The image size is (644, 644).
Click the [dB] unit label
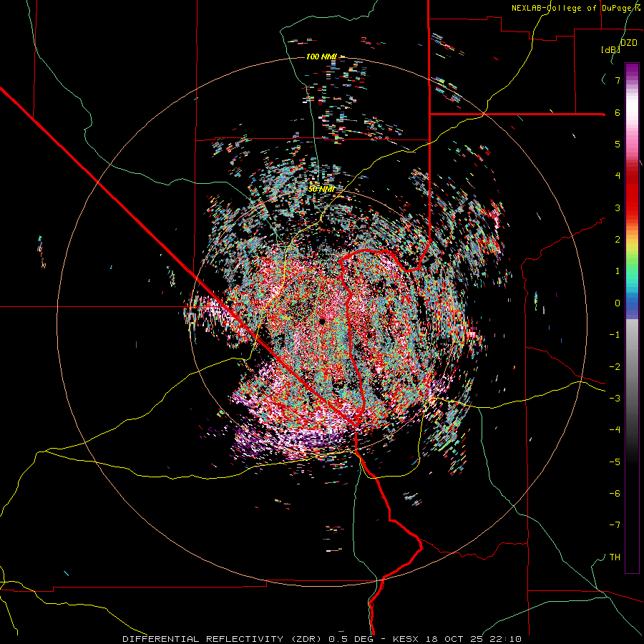point(610,49)
